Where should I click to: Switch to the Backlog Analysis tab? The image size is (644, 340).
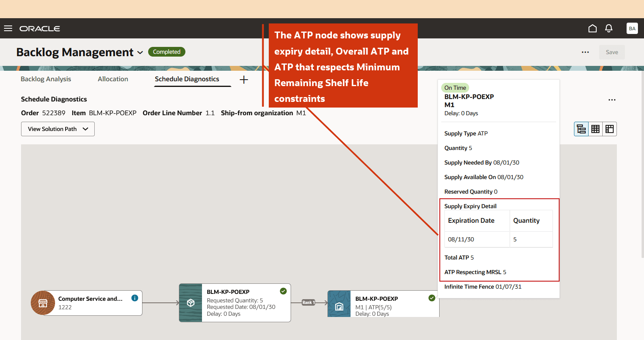(46, 79)
